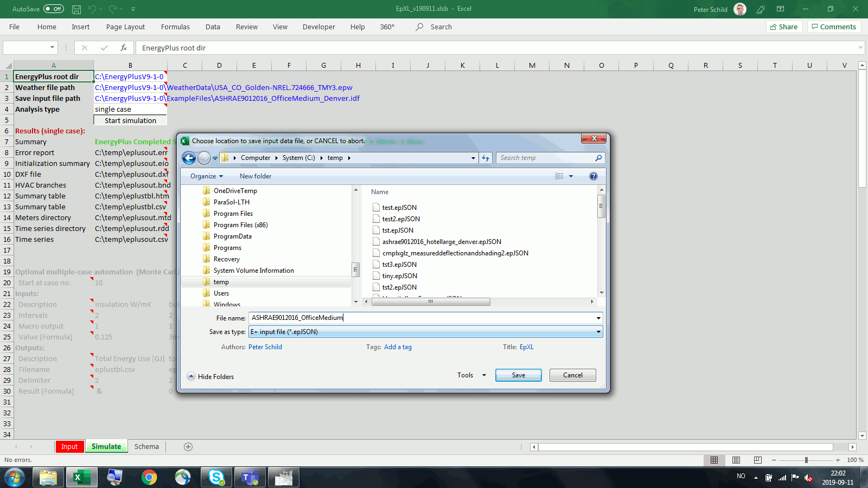The width and height of the screenshot is (868, 488).
Task: Open the Home ribbon tab
Action: (x=47, y=27)
